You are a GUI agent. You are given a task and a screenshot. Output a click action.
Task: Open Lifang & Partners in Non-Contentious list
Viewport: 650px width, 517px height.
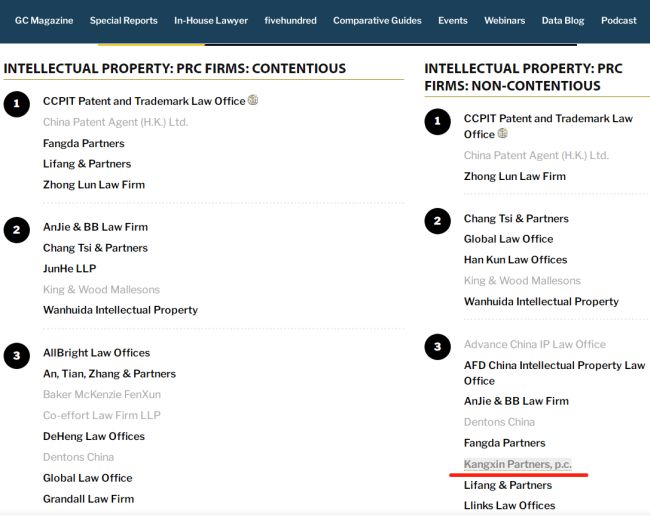[x=508, y=485]
